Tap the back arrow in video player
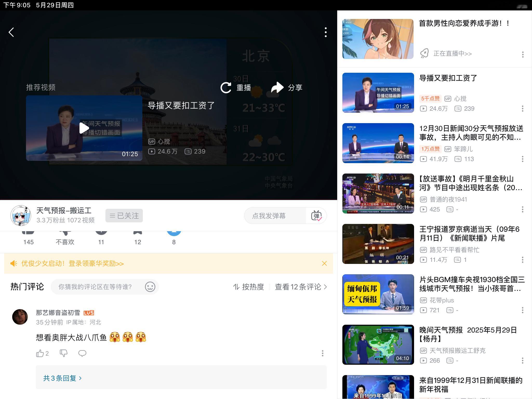Screen dimensions: 532x399 click(11, 32)
